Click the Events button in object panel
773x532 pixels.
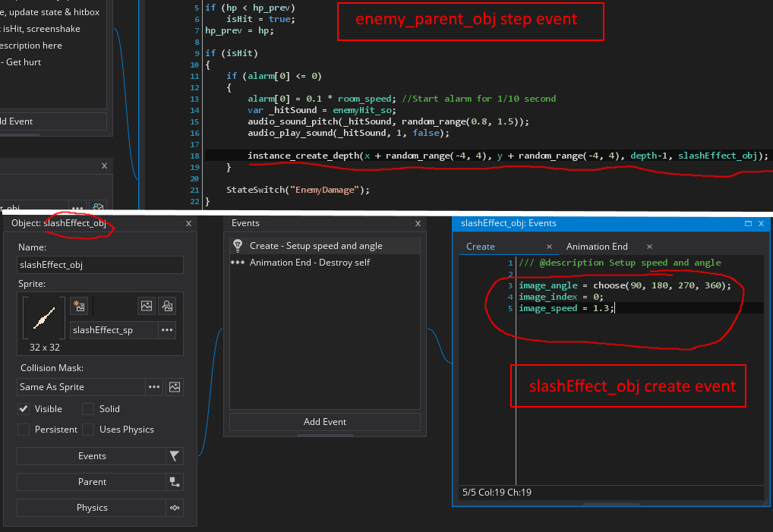(92, 456)
